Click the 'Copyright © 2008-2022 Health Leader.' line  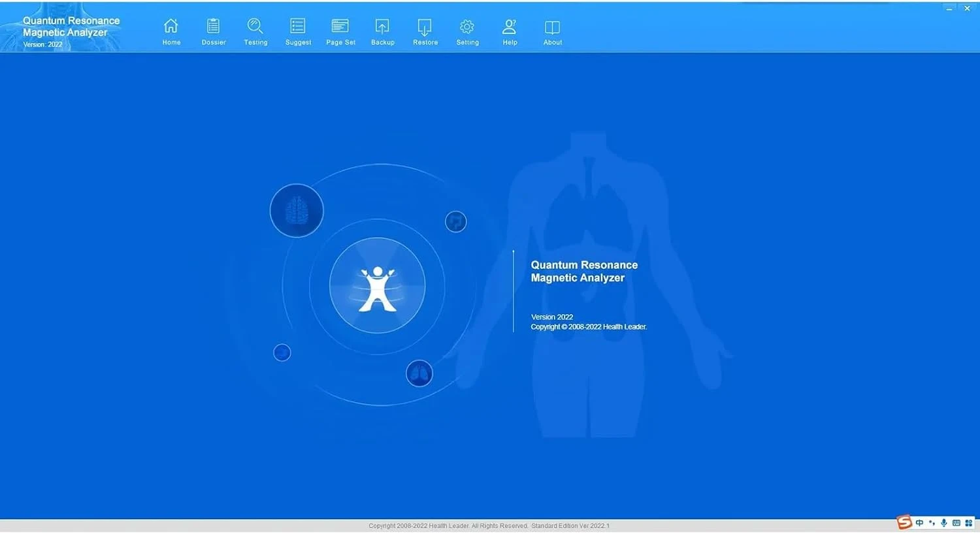coord(589,326)
